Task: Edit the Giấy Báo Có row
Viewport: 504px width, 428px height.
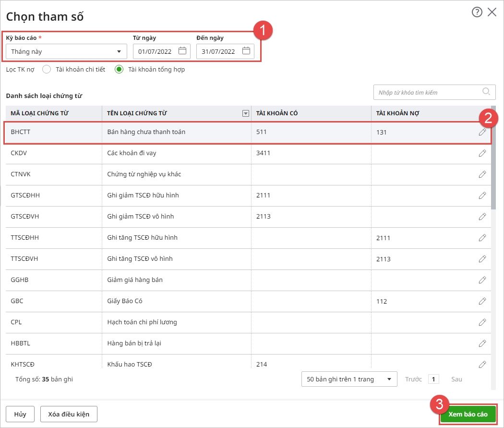Action: click(x=482, y=301)
